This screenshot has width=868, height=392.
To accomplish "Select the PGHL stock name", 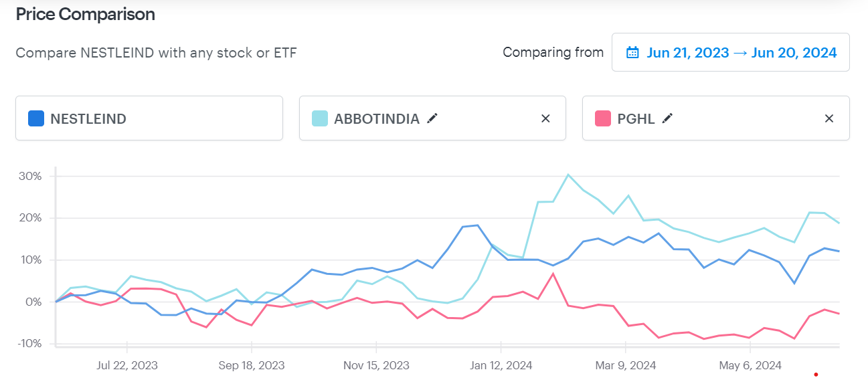I will point(636,119).
